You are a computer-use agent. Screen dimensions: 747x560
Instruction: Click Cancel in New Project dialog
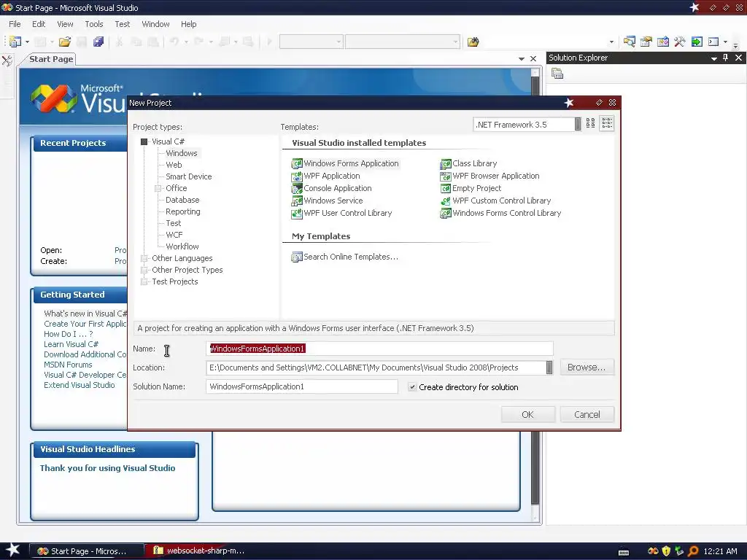(x=587, y=414)
